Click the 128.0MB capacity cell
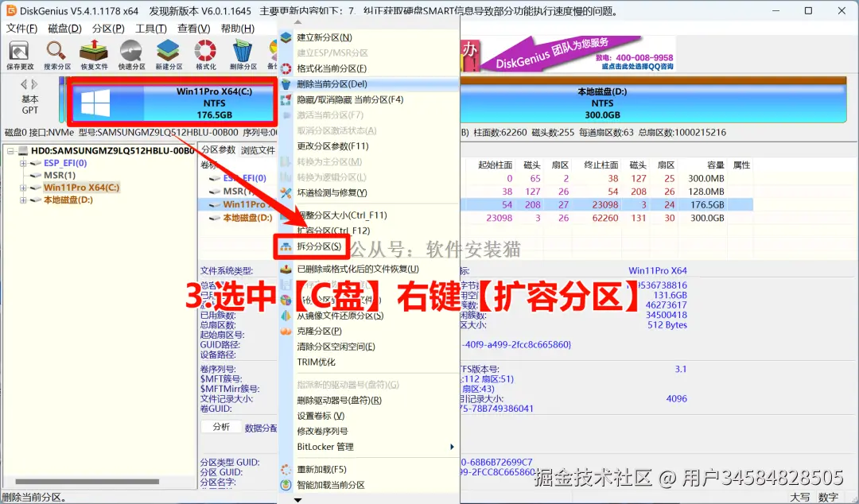This screenshot has width=859, height=504. tap(706, 192)
